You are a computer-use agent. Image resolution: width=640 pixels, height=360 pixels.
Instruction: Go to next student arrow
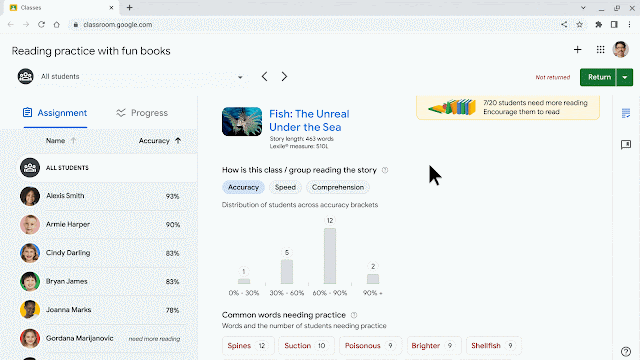pyautogui.click(x=284, y=76)
